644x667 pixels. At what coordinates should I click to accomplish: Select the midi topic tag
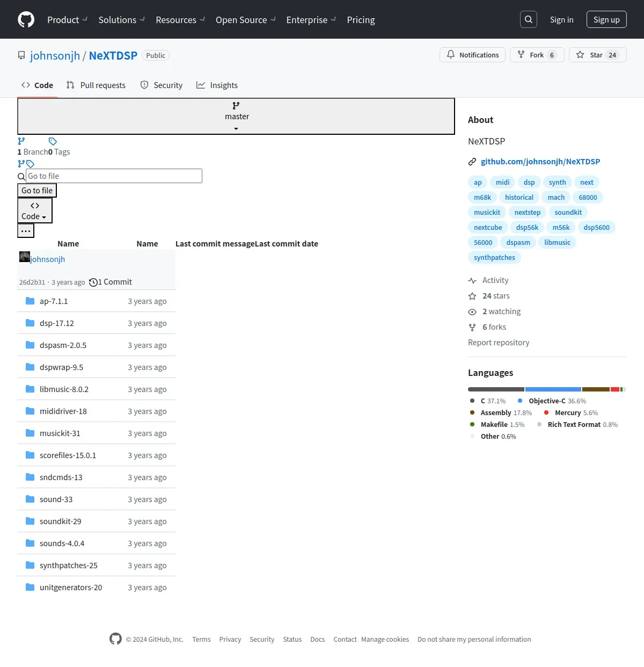pyautogui.click(x=503, y=182)
